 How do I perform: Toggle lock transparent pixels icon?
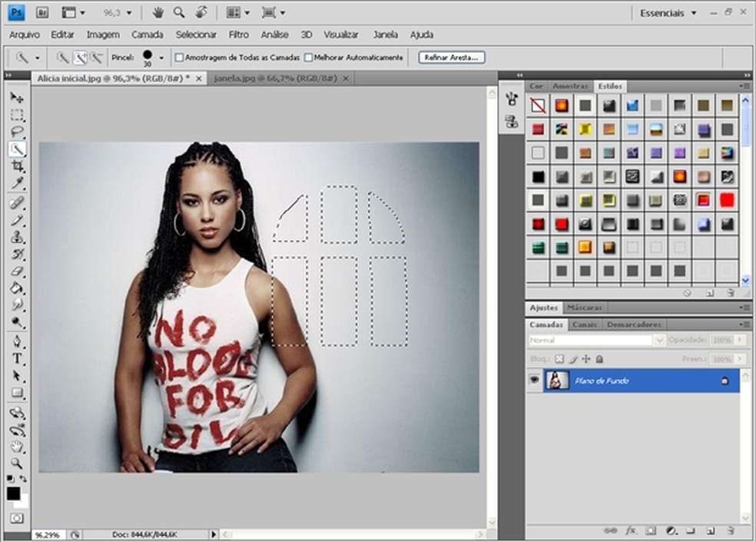(559, 359)
